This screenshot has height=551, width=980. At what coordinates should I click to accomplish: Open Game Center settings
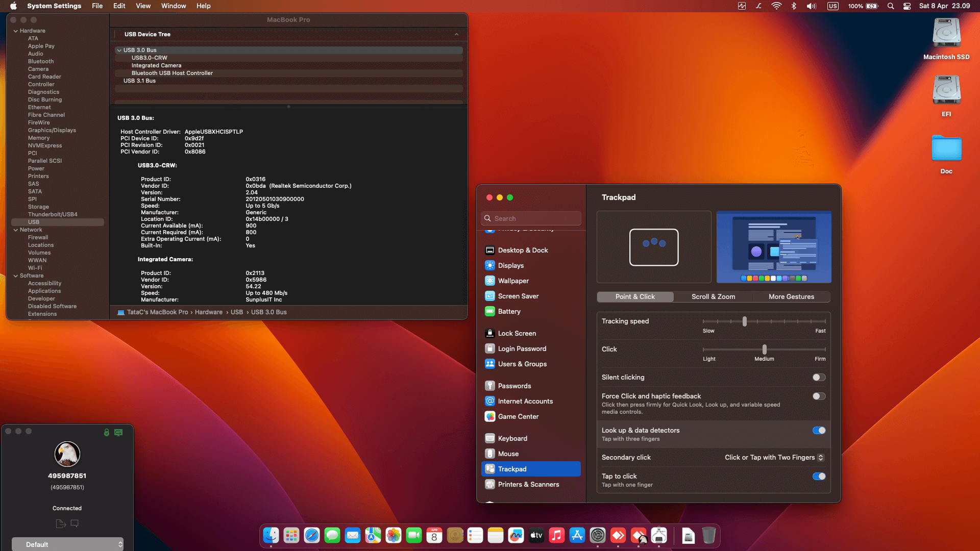point(531,416)
